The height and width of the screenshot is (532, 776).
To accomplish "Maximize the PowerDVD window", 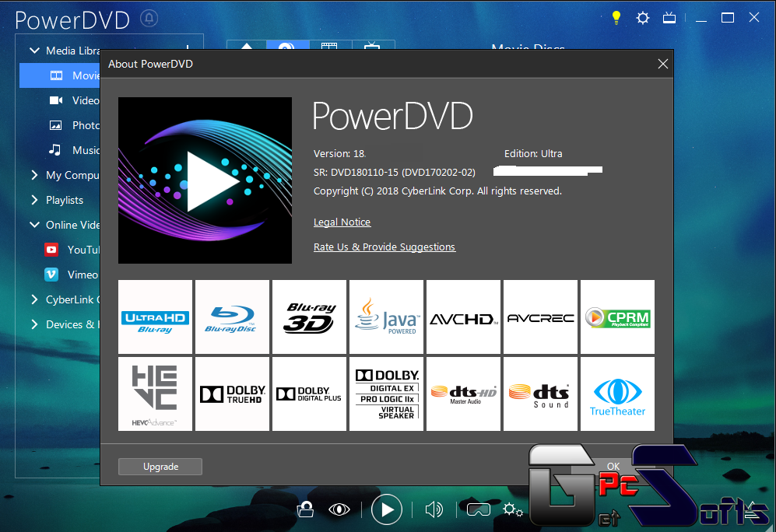I will click(x=728, y=19).
